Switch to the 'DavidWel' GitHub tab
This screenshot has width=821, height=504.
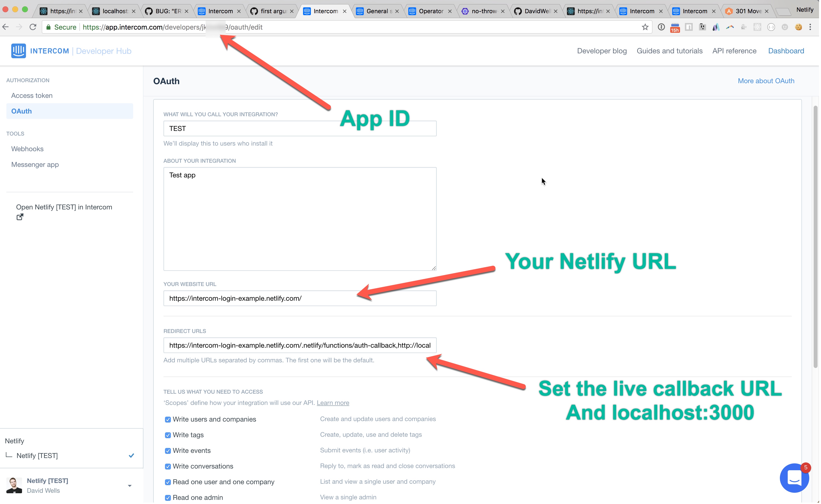coord(537,11)
